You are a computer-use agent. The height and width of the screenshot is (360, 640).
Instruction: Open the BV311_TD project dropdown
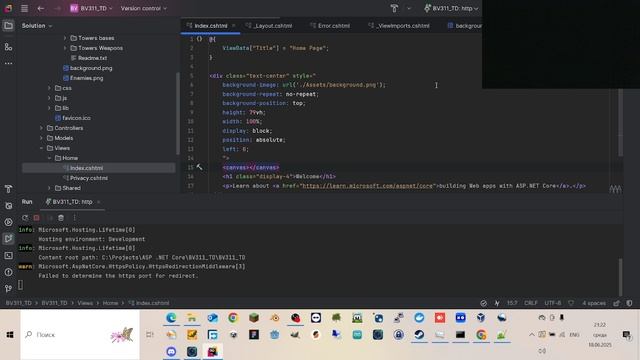pyautogui.click(x=91, y=8)
